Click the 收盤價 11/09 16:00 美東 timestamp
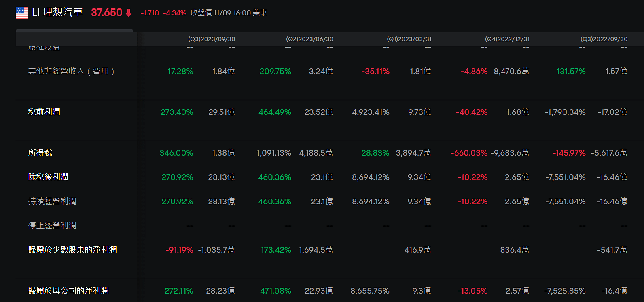The height and width of the screenshot is (302, 644). pos(229,13)
